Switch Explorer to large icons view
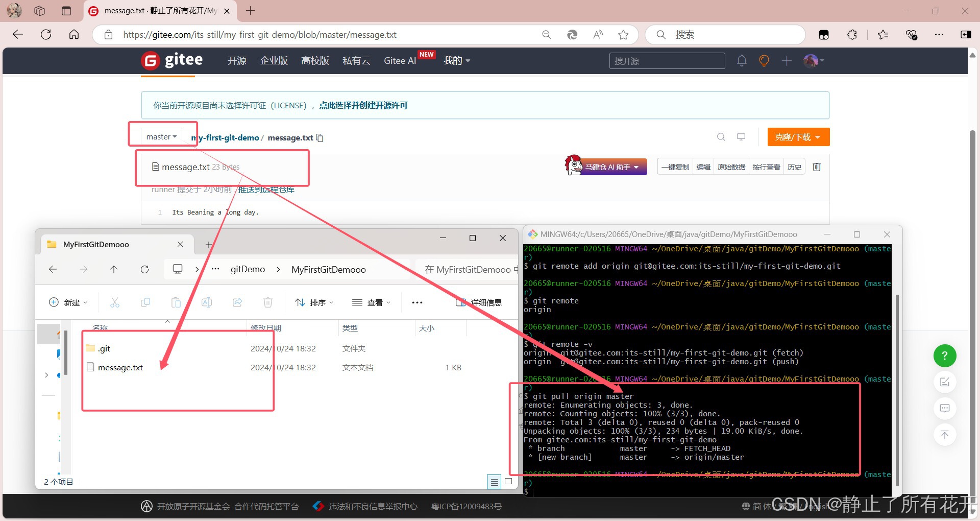The image size is (980, 521). 508,481
